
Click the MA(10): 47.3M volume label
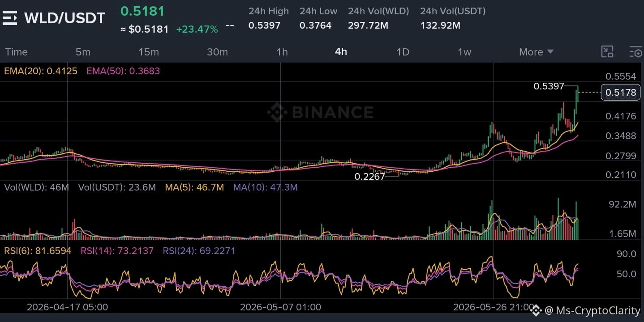click(x=265, y=187)
